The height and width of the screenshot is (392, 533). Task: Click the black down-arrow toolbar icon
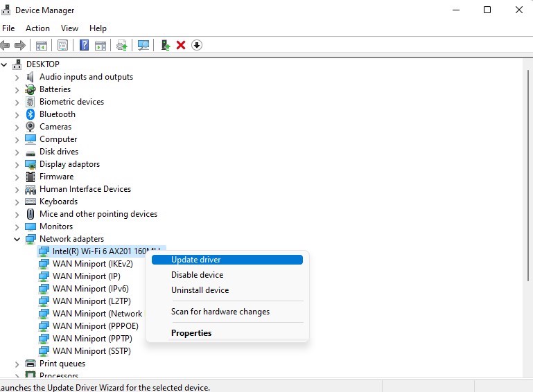tap(197, 45)
